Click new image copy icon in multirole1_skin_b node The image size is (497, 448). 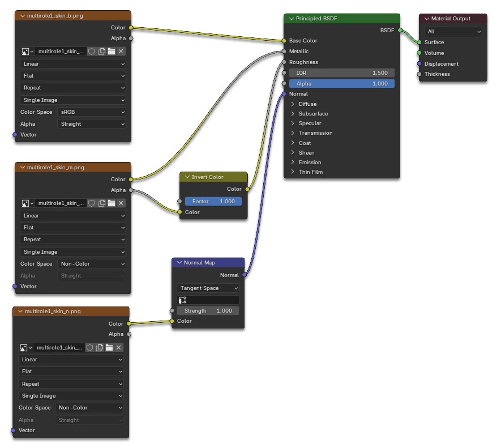pos(102,52)
